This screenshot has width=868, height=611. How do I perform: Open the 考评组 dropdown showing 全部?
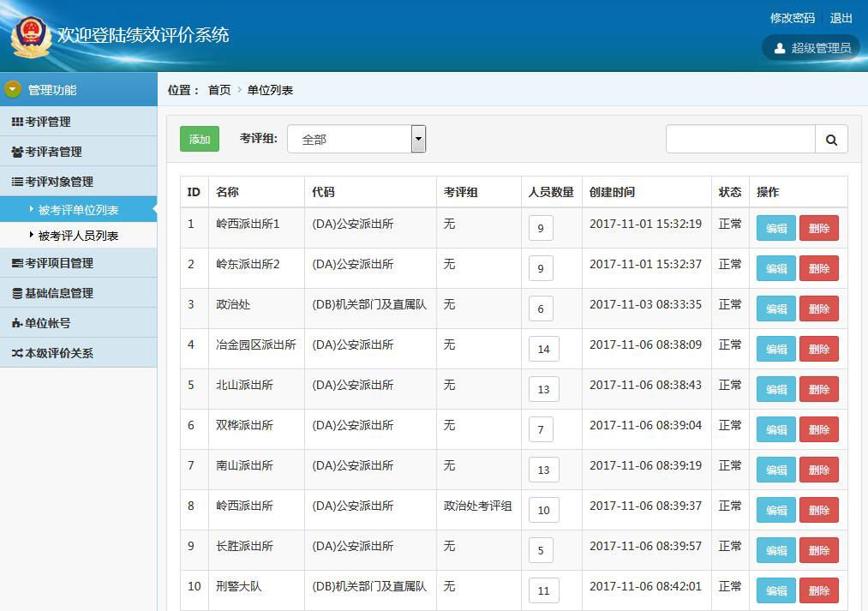coord(417,138)
